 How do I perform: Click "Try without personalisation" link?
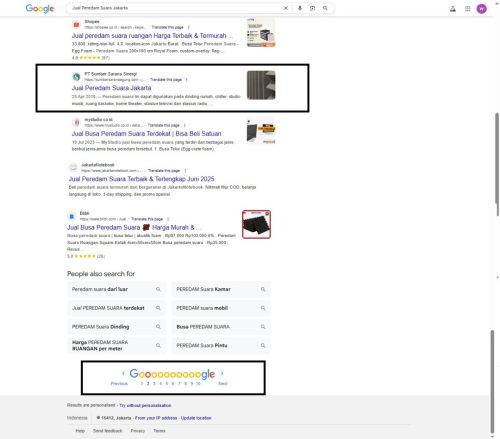click(145, 406)
